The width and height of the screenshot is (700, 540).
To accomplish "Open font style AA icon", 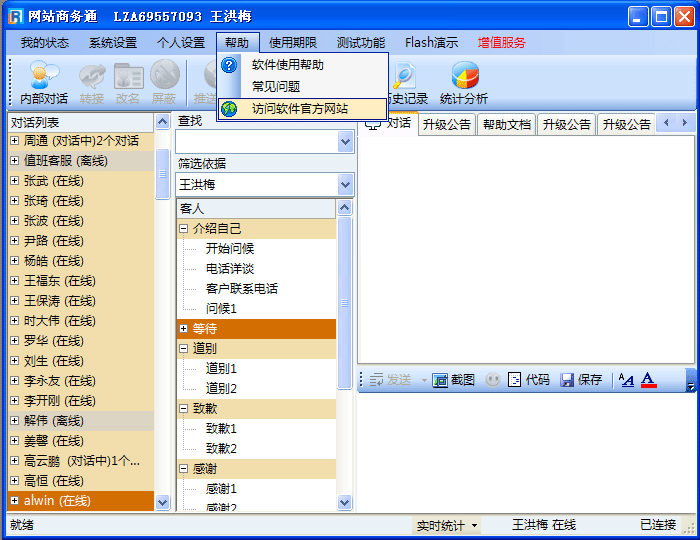I will click(626, 380).
